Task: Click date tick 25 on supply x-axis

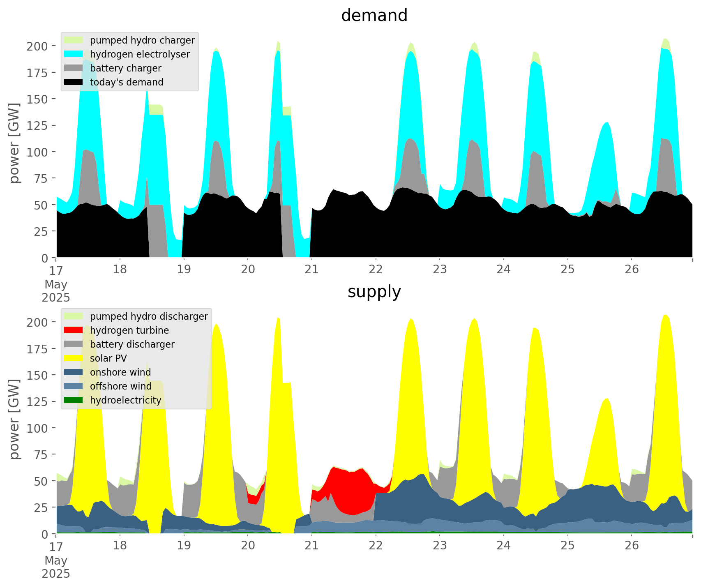Action: [x=568, y=546]
